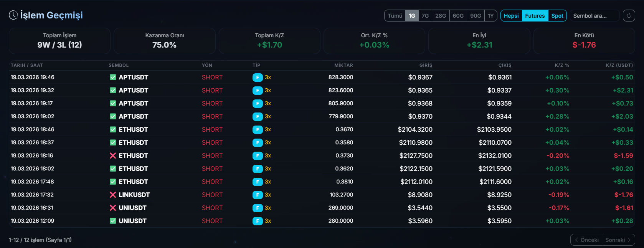Image resolution: width=644 pixels, height=248 pixels.
Task: Click the ÇIKIŞ column header
Action: point(505,65)
